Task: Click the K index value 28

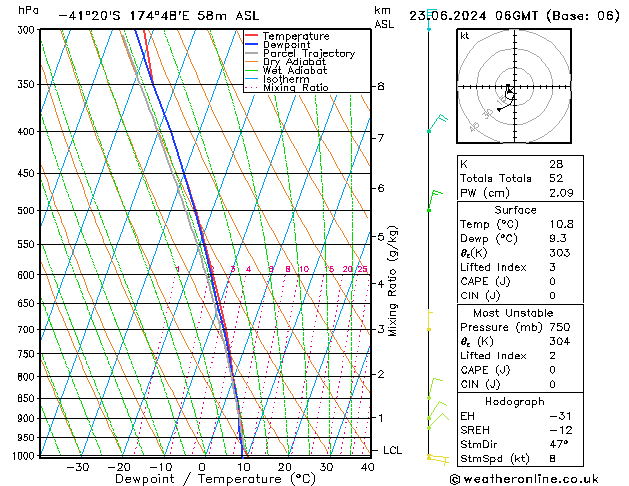Action: 556,164
